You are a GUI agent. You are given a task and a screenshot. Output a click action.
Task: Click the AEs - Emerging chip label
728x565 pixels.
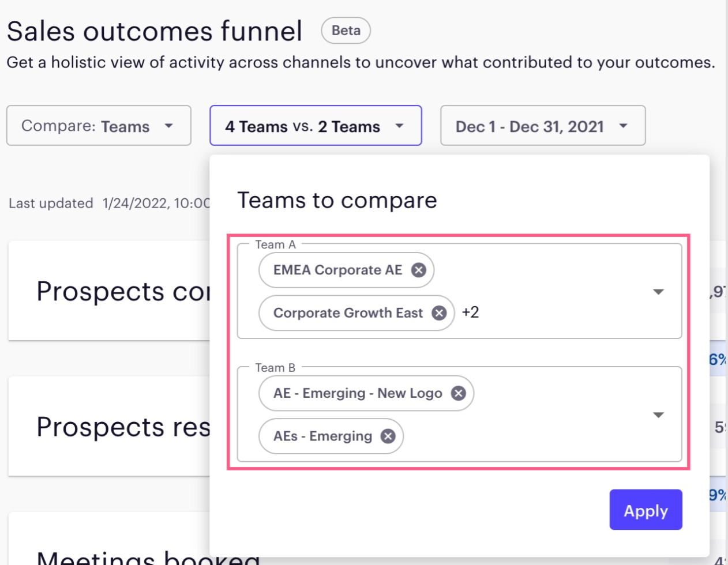[x=322, y=436]
